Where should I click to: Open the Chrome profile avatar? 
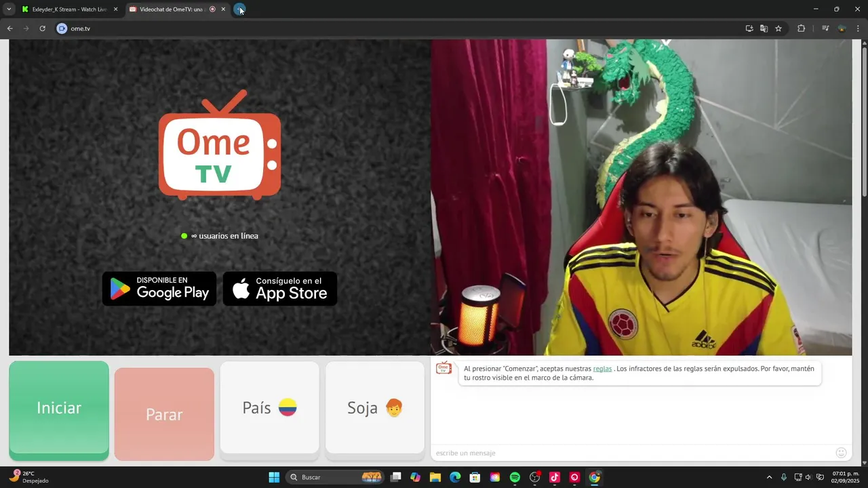pyautogui.click(x=842, y=28)
